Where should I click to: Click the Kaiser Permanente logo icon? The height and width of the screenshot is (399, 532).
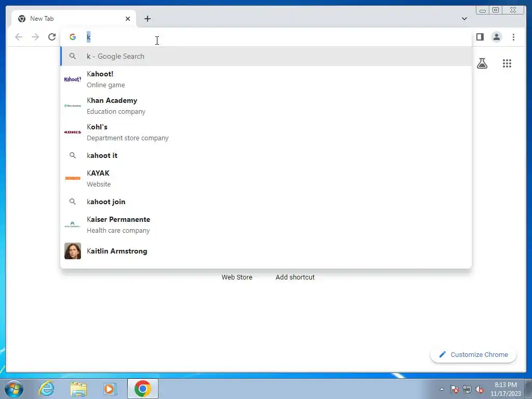(x=73, y=224)
